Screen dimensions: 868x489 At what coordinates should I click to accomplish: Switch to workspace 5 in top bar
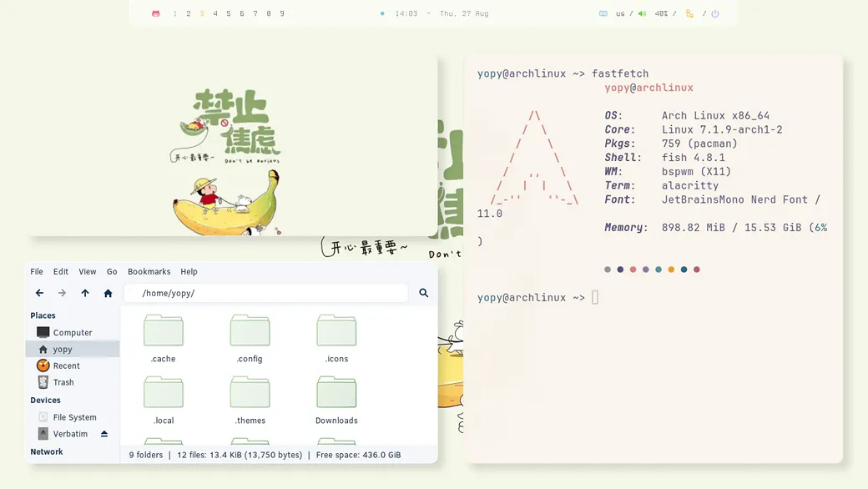pos(228,14)
